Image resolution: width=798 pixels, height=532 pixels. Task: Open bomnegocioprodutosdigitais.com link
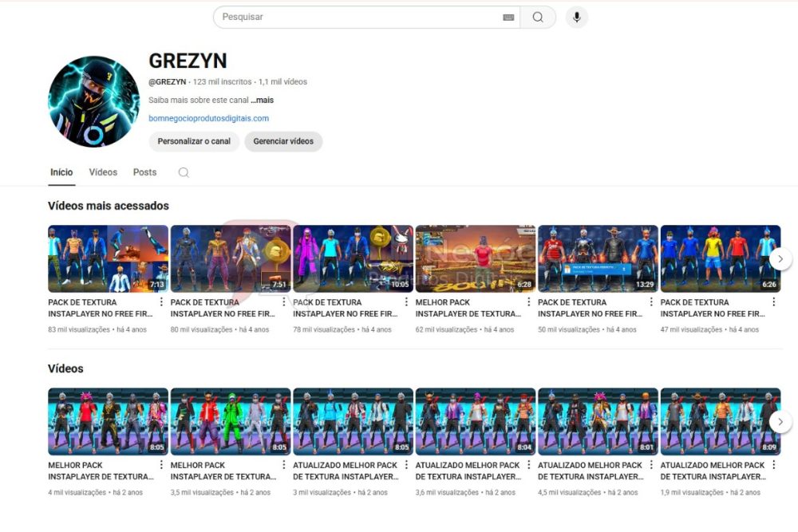click(208, 118)
